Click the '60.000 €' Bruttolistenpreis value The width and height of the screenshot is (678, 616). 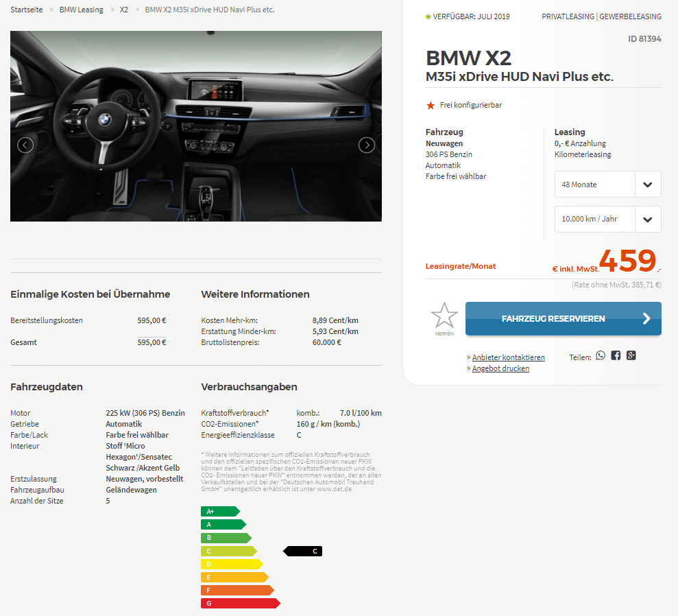[x=327, y=342]
